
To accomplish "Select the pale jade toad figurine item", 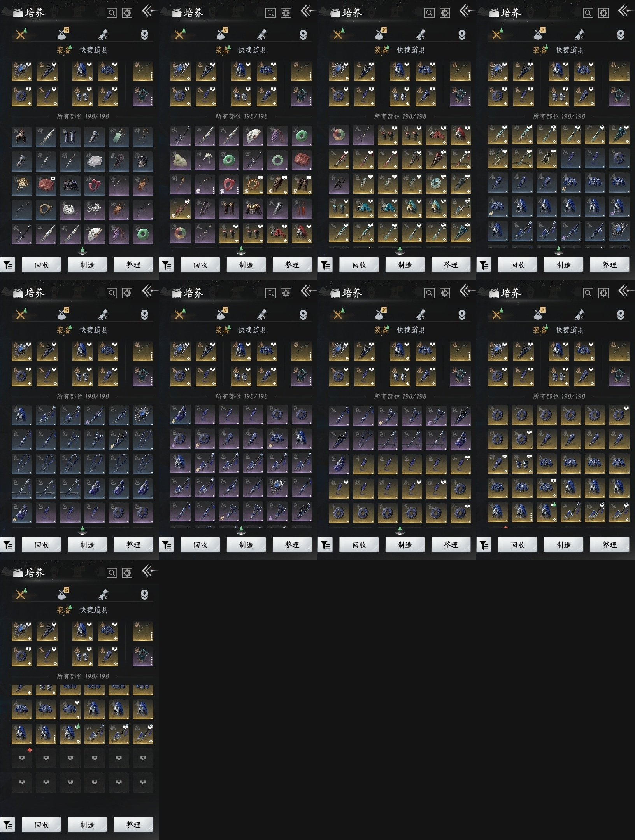I will (181, 161).
